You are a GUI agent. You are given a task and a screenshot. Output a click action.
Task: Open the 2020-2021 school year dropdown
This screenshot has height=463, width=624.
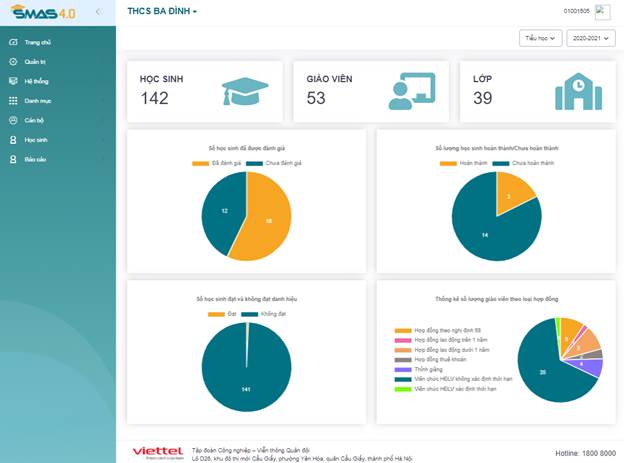589,38
